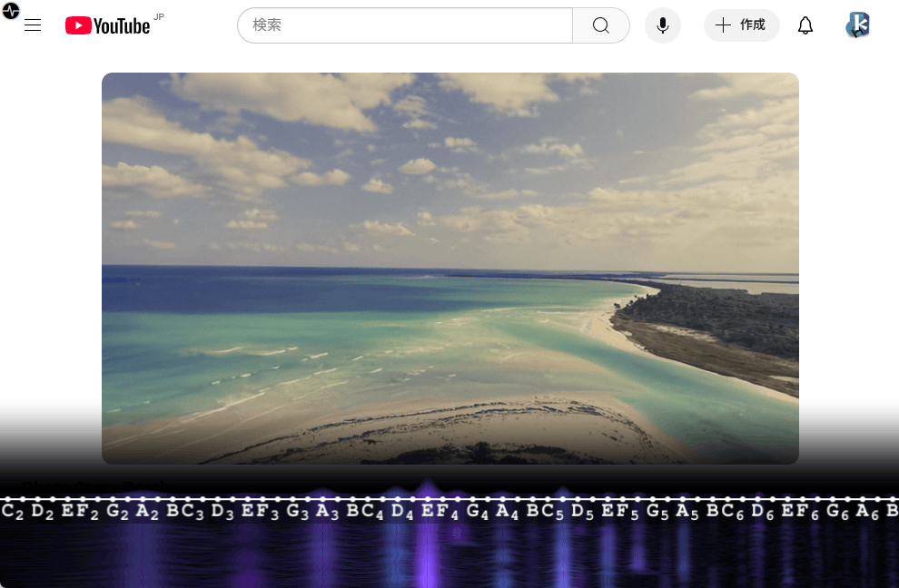Select the D4 note label
Viewport: 899px width, 588px height.
coord(402,511)
